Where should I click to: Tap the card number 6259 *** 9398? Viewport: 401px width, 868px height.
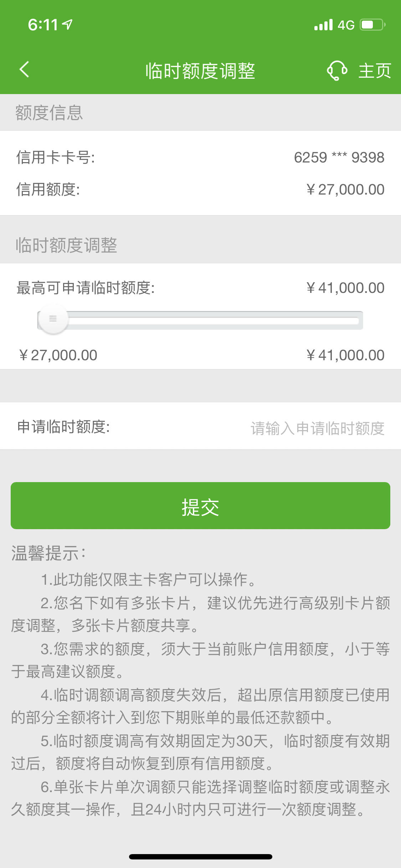pyautogui.click(x=339, y=157)
